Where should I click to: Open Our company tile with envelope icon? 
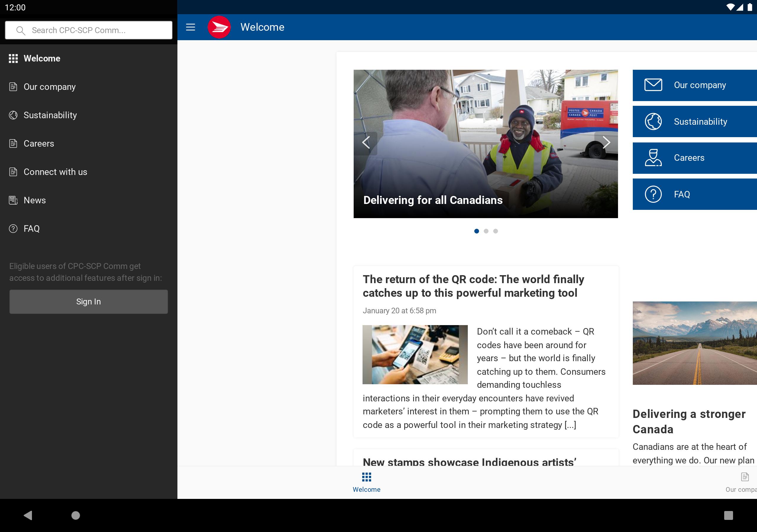point(695,85)
